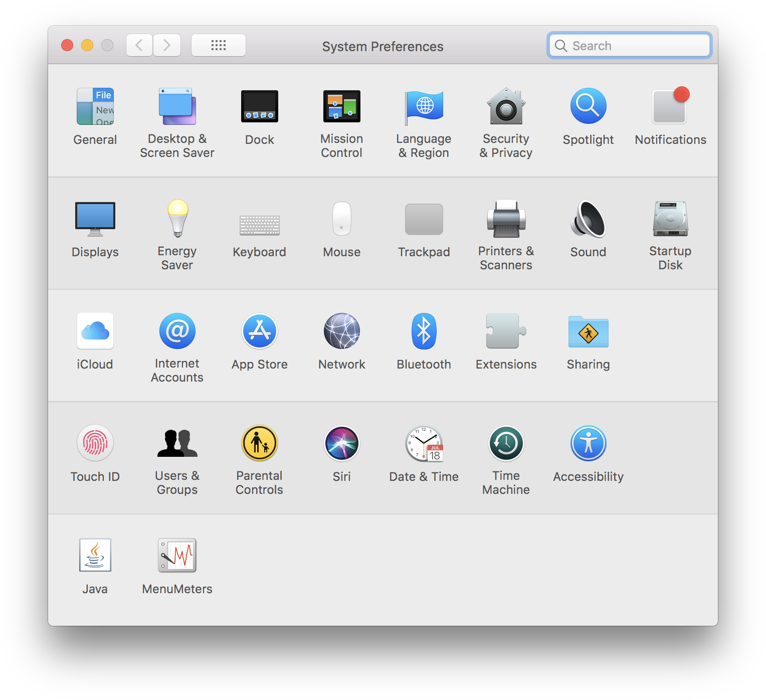Image resolution: width=766 pixels, height=700 pixels.
Task: Open Printers & Scanners pane
Action: coord(506,219)
